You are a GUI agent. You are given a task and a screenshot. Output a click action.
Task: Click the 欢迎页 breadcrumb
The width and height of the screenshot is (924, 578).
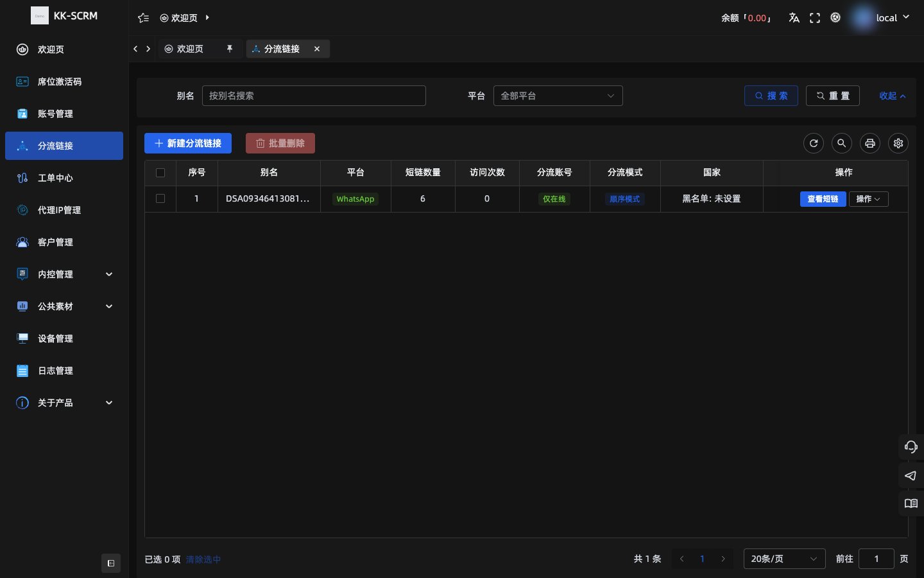[x=179, y=18]
